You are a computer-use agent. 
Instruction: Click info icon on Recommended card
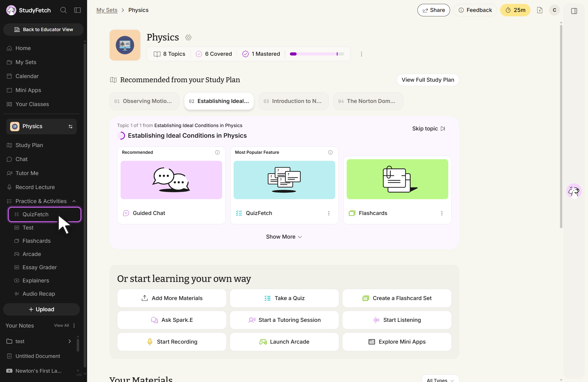pyautogui.click(x=217, y=152)
